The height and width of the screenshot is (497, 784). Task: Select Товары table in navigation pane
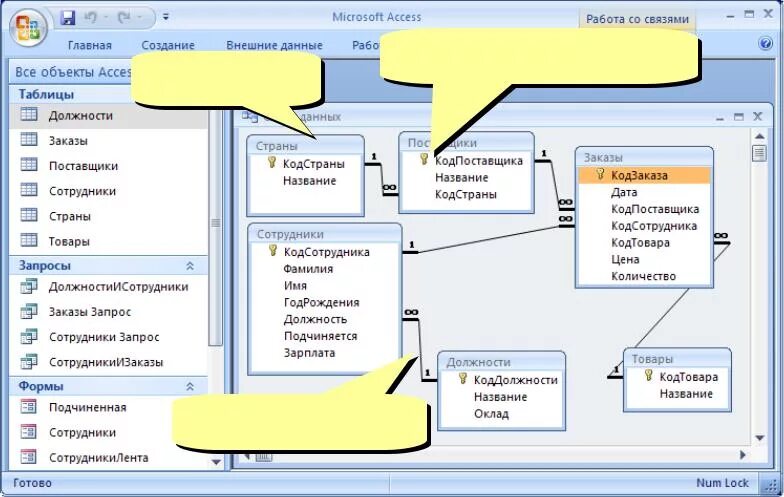[69, 242]
